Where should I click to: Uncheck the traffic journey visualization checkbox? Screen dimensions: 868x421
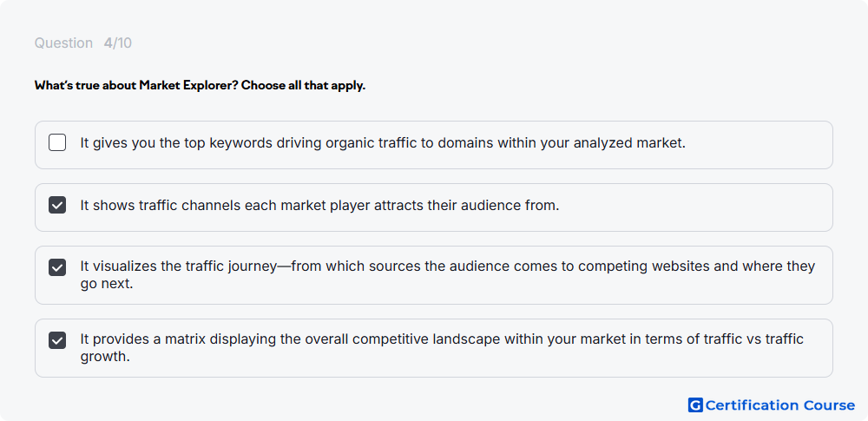(x=57, y=267)
